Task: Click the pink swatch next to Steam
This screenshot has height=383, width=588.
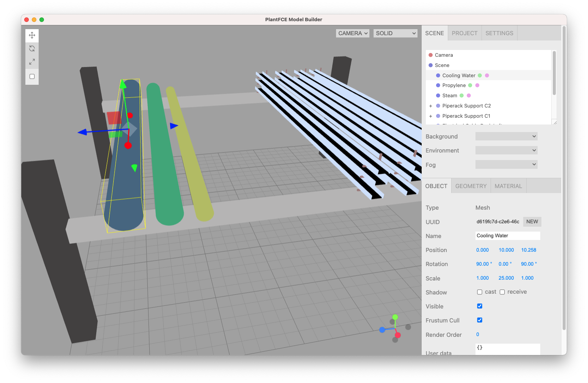Action: point(469,95)
